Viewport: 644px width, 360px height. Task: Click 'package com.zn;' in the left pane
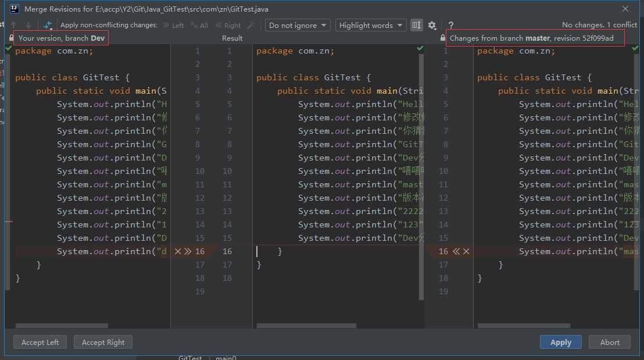(54, 51)
